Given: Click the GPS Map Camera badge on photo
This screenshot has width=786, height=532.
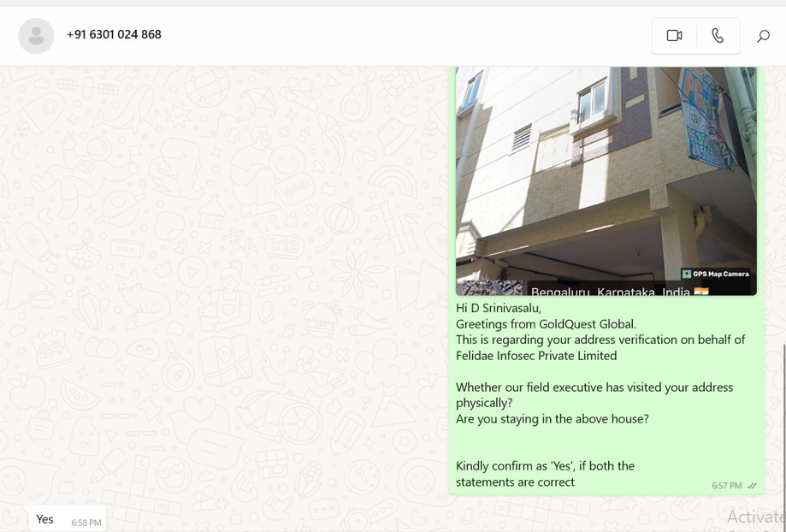Looking at the screenshot, I should (716, 274).
